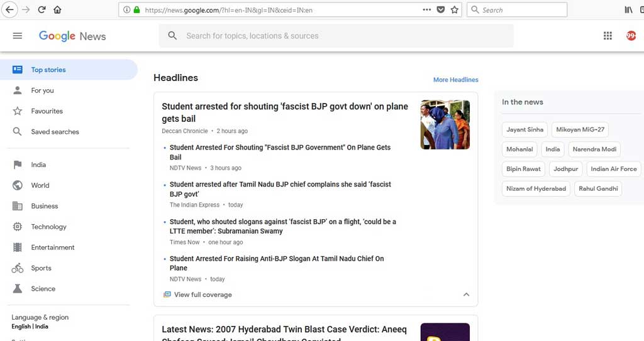644x341 pixels.
Task: Click the browser Search box
Action: (517, 10)
